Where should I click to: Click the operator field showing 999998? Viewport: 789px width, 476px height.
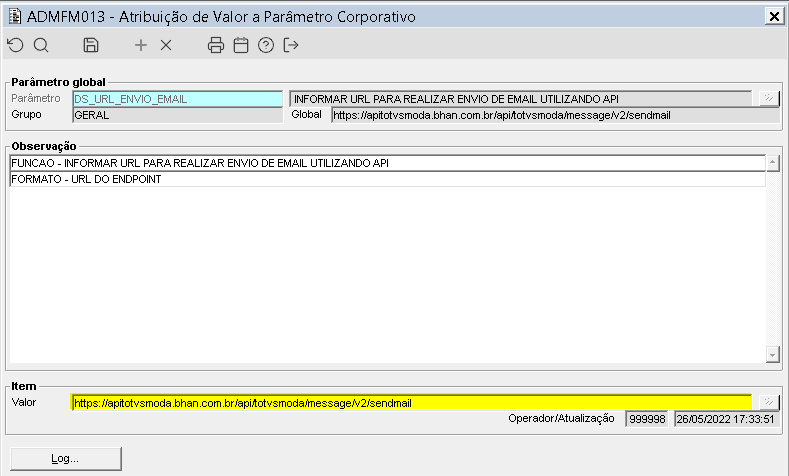tap(647, 419)
